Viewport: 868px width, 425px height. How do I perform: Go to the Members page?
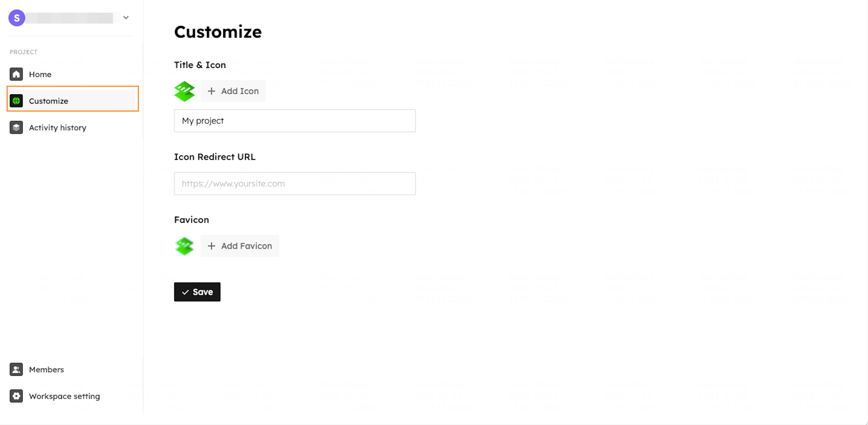46,370
